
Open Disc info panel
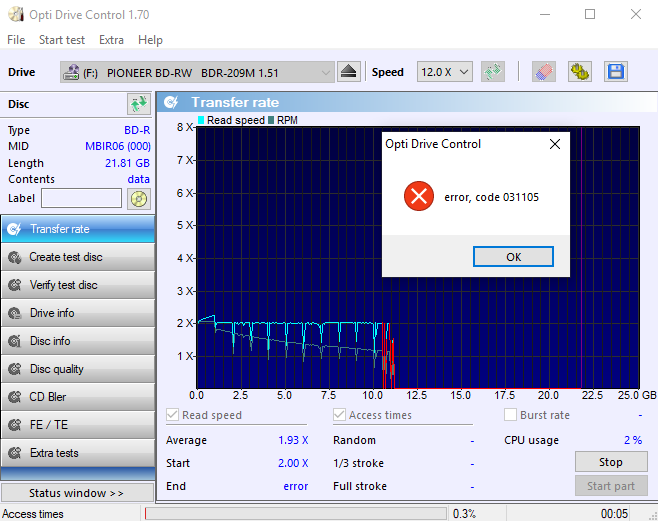pyautogui.click(x=78, y=341)
